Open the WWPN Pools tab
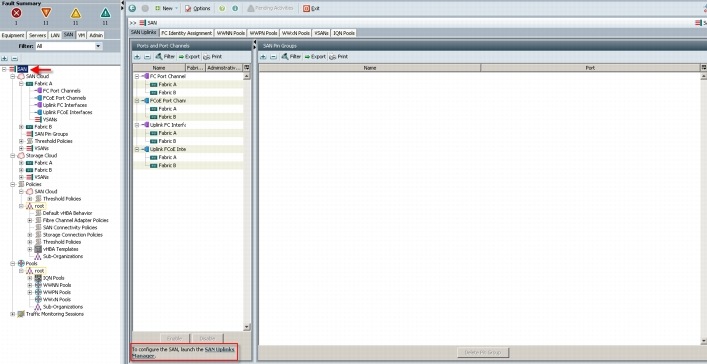This screenshot has height=364, width=707. tap(263, 33)
